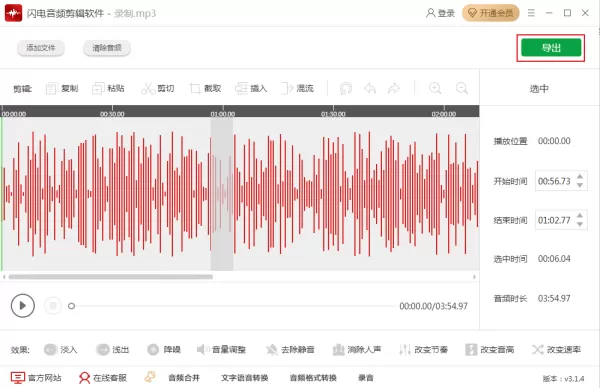Screen dimensions: 600x388
Task: Open the 文字语音转换 text-to-speech tool
Action: 245,378
